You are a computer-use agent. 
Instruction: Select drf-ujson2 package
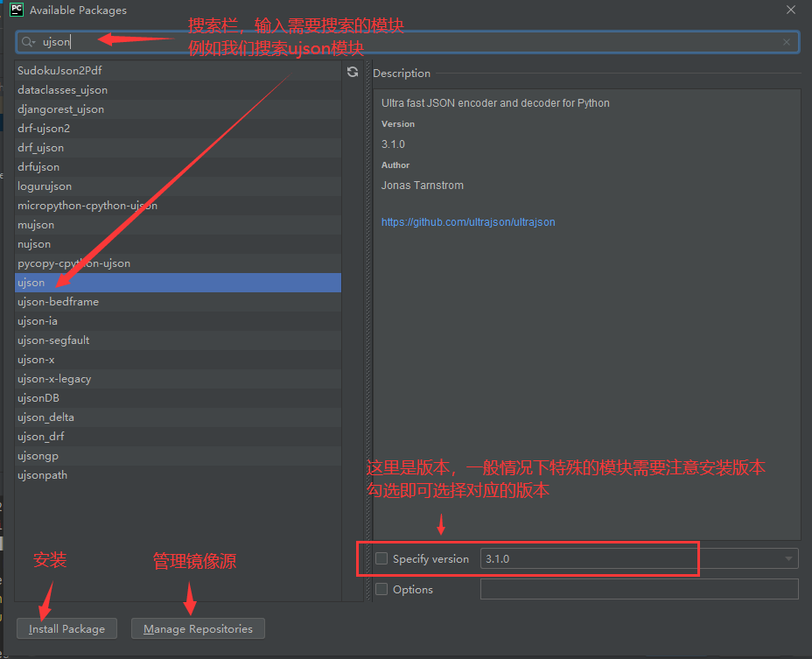coord(178,129)
